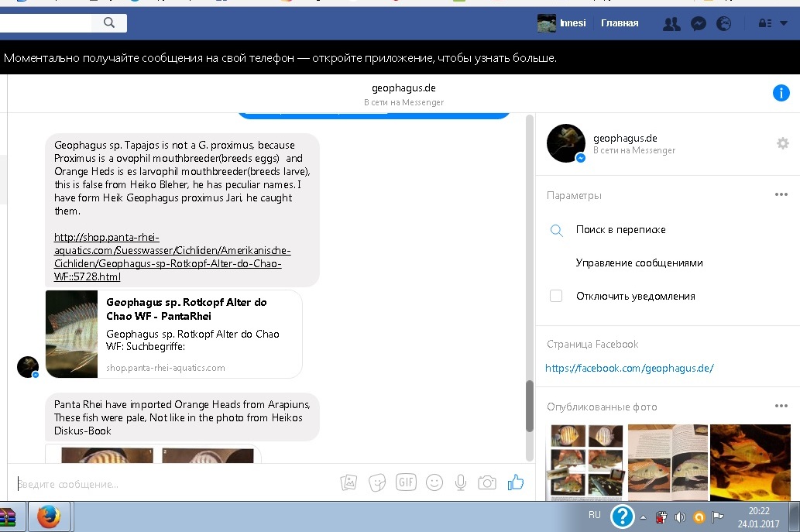Click Поиск в переписке

pyautogui.click(x=620, y=230)
